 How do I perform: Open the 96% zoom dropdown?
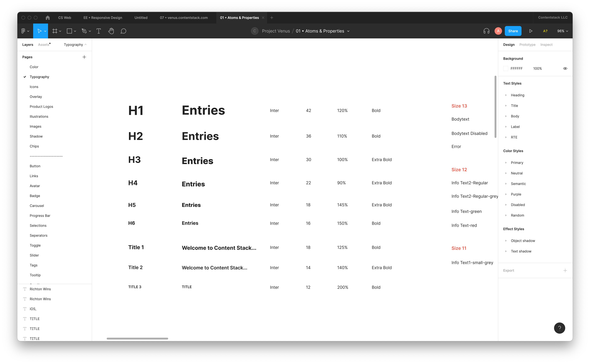562,31
